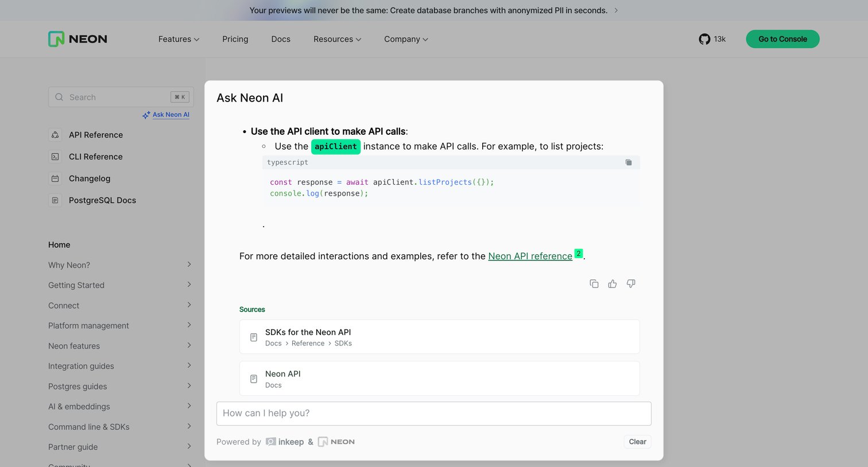Click the API Reference sidebar icon
The height and width of the screenshot is (467, 868).
55,135
